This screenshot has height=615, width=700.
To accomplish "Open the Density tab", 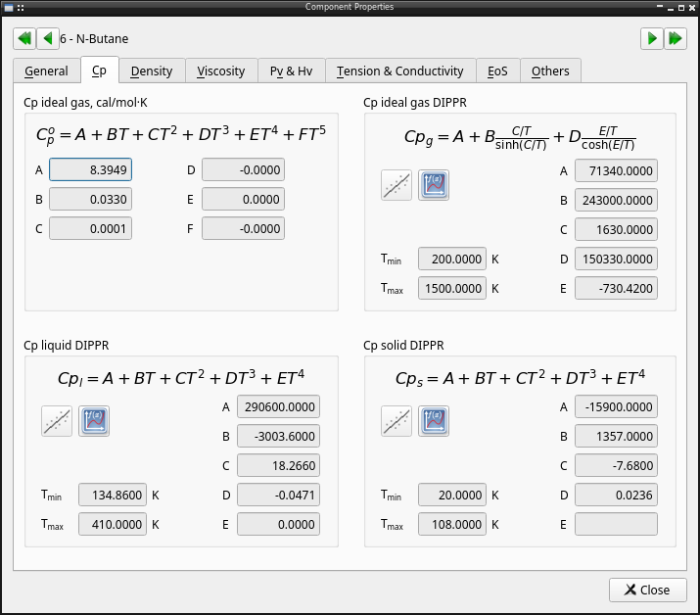I will point(152,71).
